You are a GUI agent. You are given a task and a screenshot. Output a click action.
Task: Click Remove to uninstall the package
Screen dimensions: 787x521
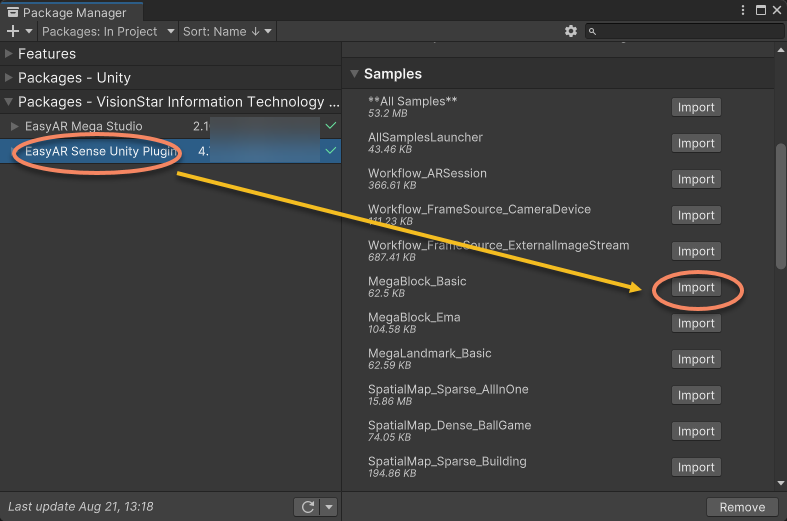click(x=742, y=507)
